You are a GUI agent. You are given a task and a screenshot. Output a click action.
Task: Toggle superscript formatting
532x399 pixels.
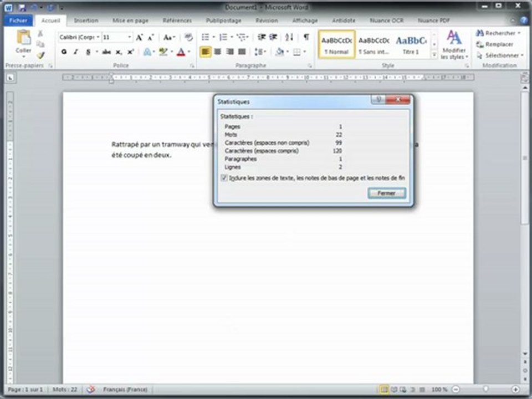[131, 52]
